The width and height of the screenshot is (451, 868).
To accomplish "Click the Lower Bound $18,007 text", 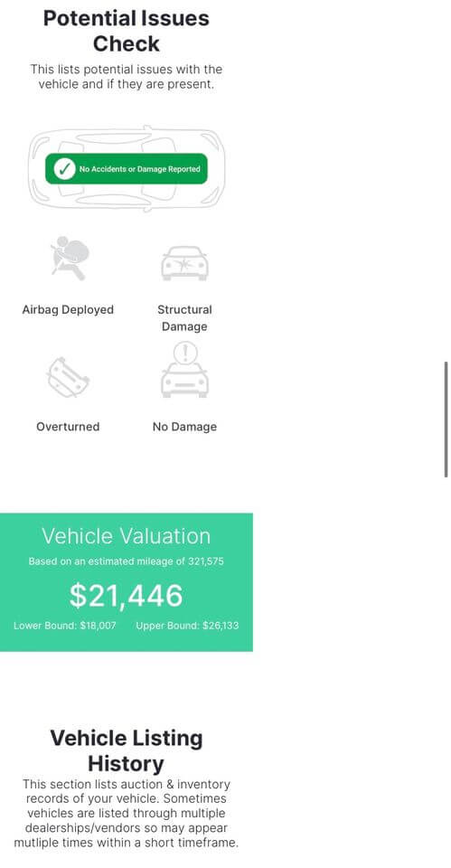I will [x=65, y=626].
